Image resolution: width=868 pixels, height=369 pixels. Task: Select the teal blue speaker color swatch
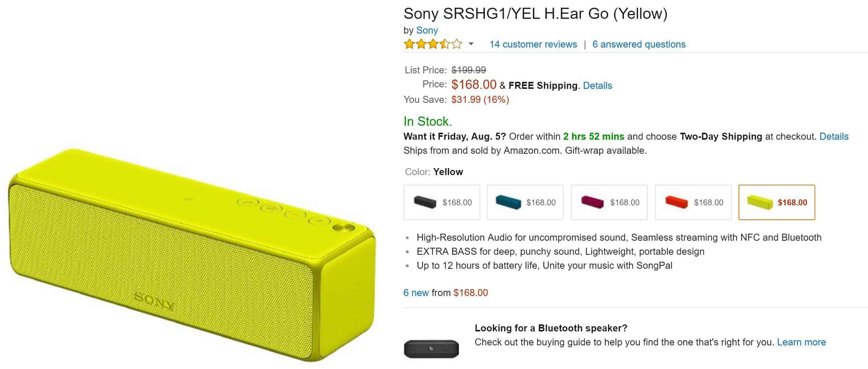tap(525, 202)
